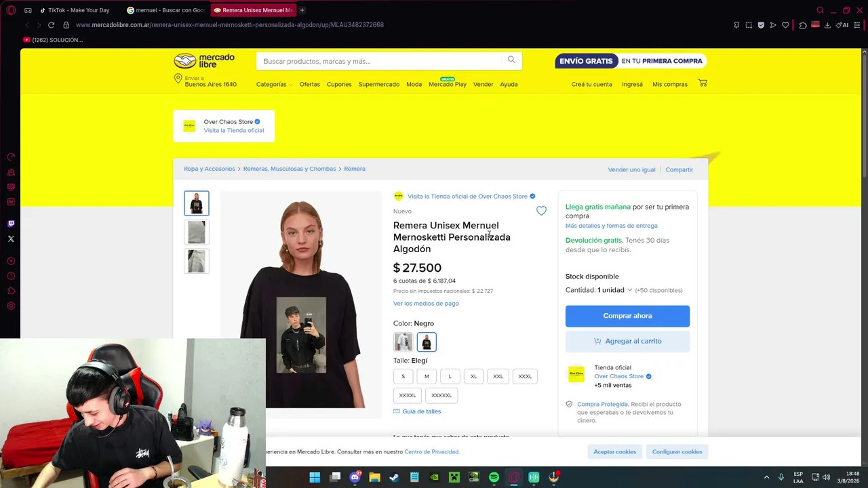
Task: Open the player icon in Opera sidebar
Action: [x=11, y=261]
